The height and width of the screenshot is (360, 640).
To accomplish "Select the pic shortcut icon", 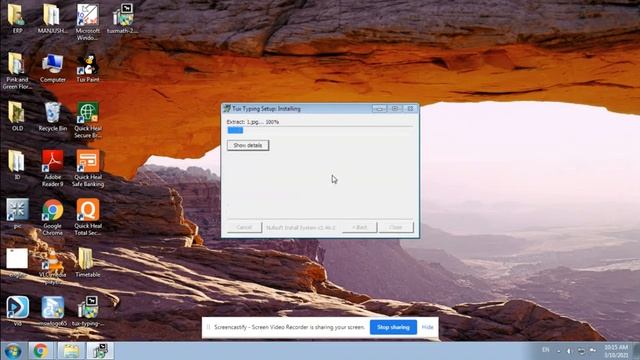I will 17,213.
